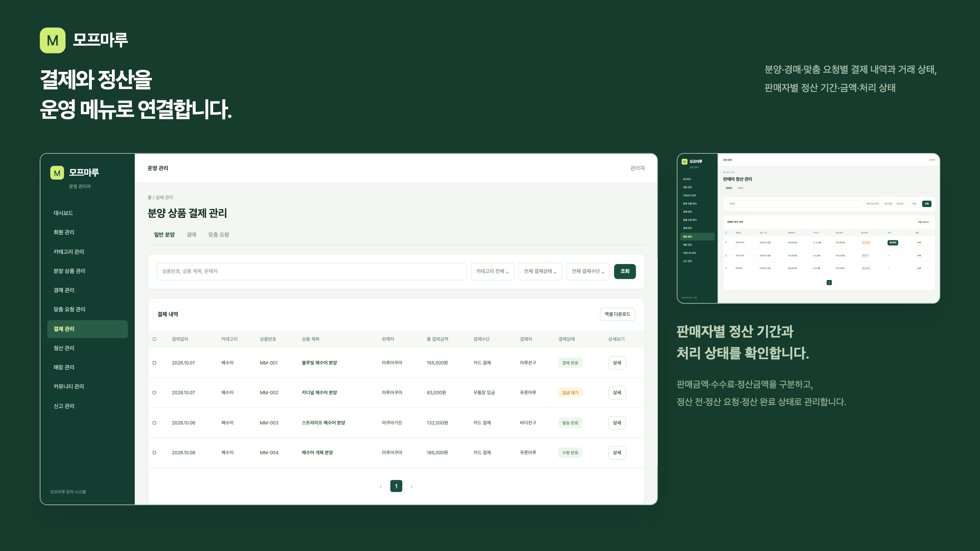Check the row for MM-003
Image resolution: width=980 pixels, height=551 pixels.
click(x=154, y=423)
